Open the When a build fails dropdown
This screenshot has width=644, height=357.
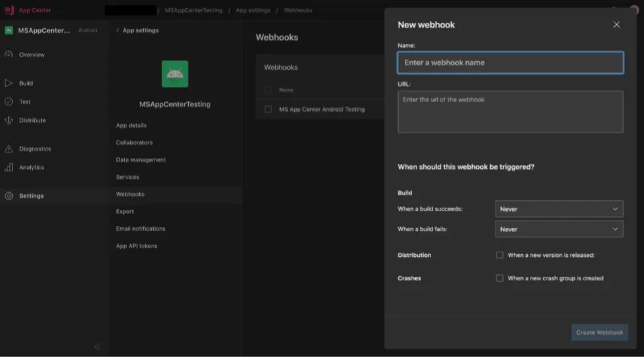[559, 229]
